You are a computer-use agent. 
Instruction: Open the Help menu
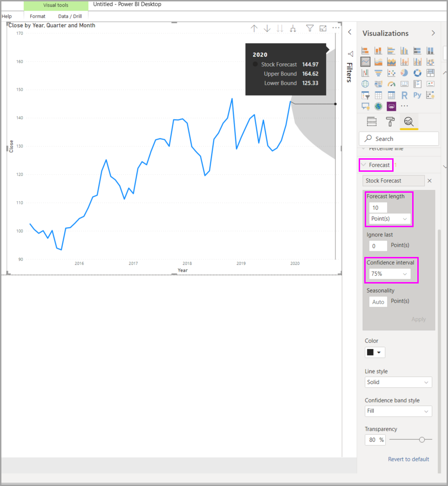point(7,16)
